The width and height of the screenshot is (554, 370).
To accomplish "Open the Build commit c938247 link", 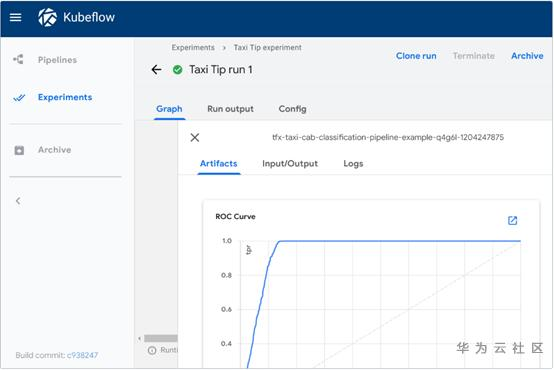I will tap(82, 355).
